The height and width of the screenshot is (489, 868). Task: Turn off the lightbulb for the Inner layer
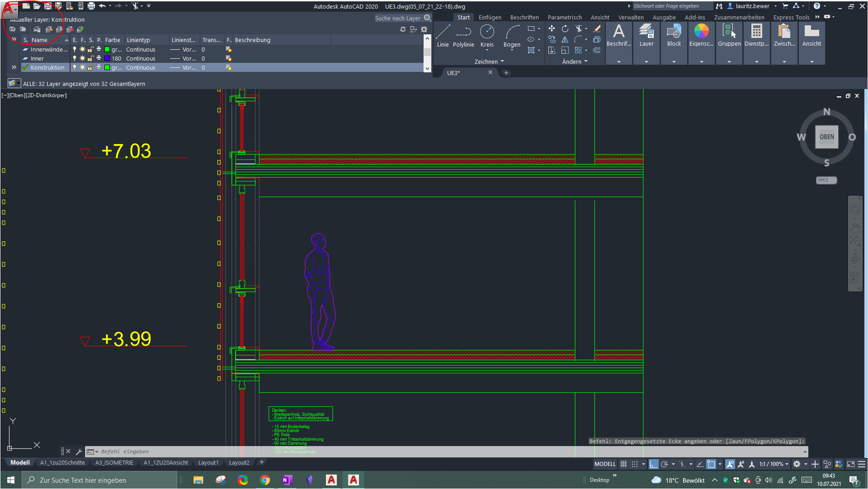[75, 58]
